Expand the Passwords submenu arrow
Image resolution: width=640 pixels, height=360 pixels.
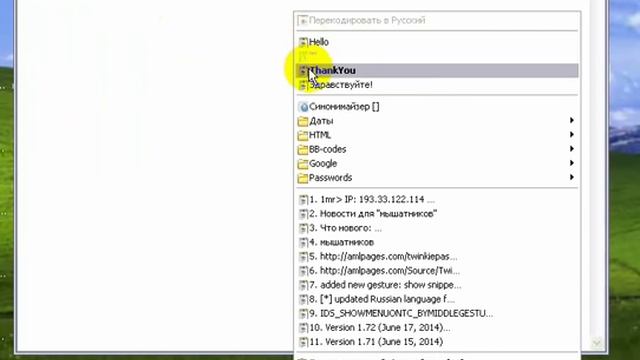pyautogui.click(x=572, y=178)
